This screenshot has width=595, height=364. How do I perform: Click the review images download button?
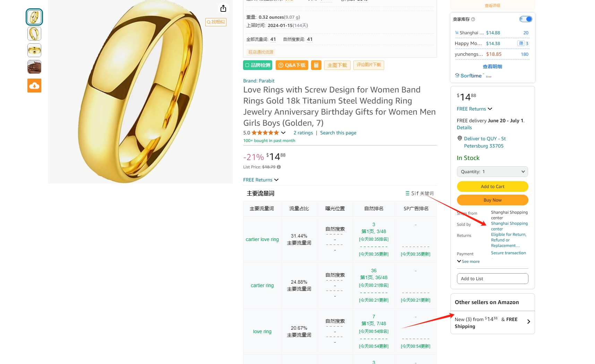coord(369,65)
